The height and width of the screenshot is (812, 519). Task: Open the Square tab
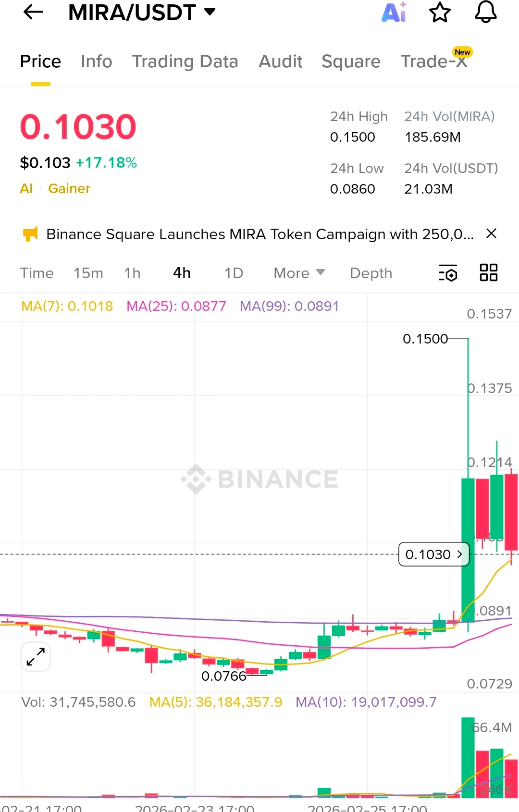coord(351,62)
